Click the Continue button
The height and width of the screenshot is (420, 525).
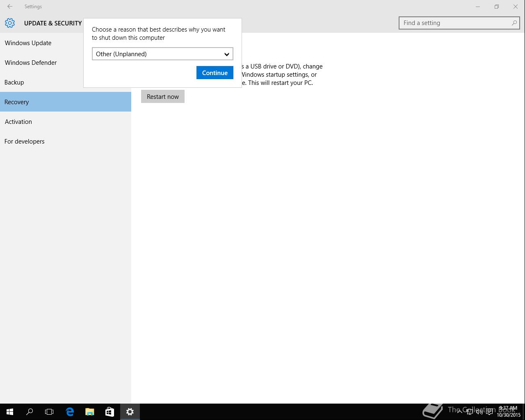click(215, 73)
